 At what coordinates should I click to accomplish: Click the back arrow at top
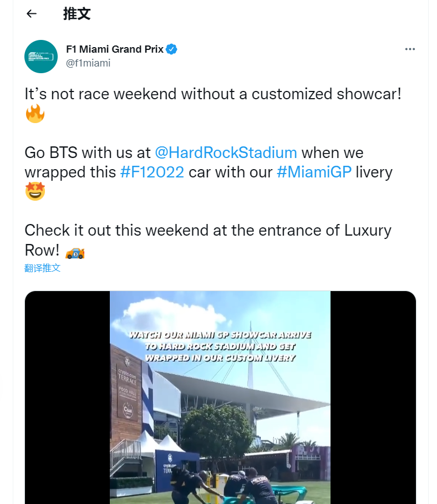(32, 14)
